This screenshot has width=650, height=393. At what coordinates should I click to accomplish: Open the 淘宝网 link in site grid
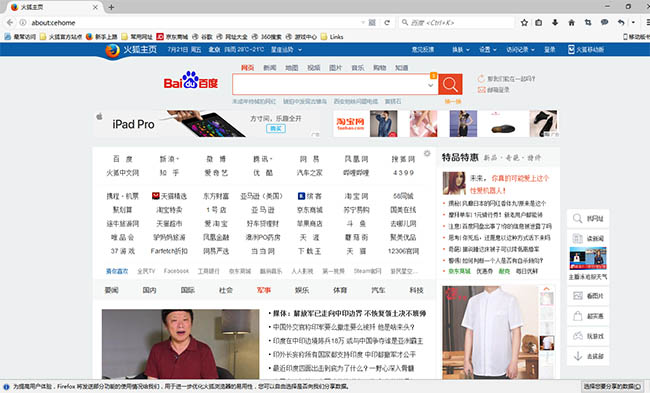(x=356, y=196)
